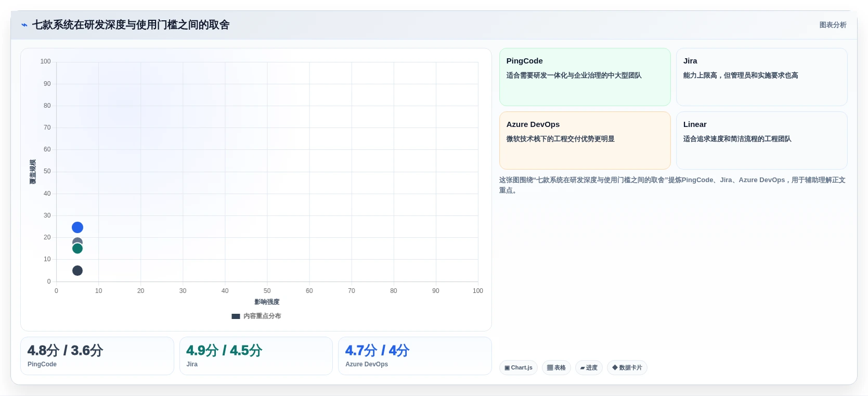Select the Linear card
Image resolution: width=868 pixels, height=396 pixels.
[x=761, y=140]
